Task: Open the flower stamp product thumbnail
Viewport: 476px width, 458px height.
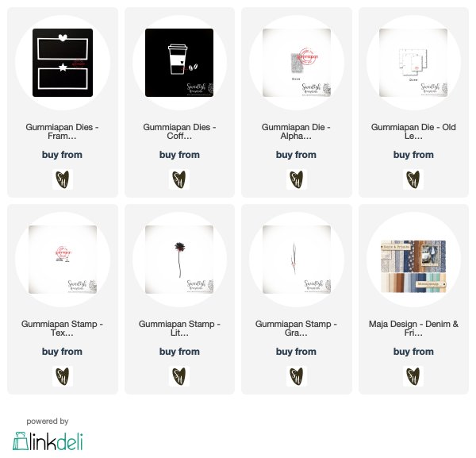Action: click(x=179, y=260)
